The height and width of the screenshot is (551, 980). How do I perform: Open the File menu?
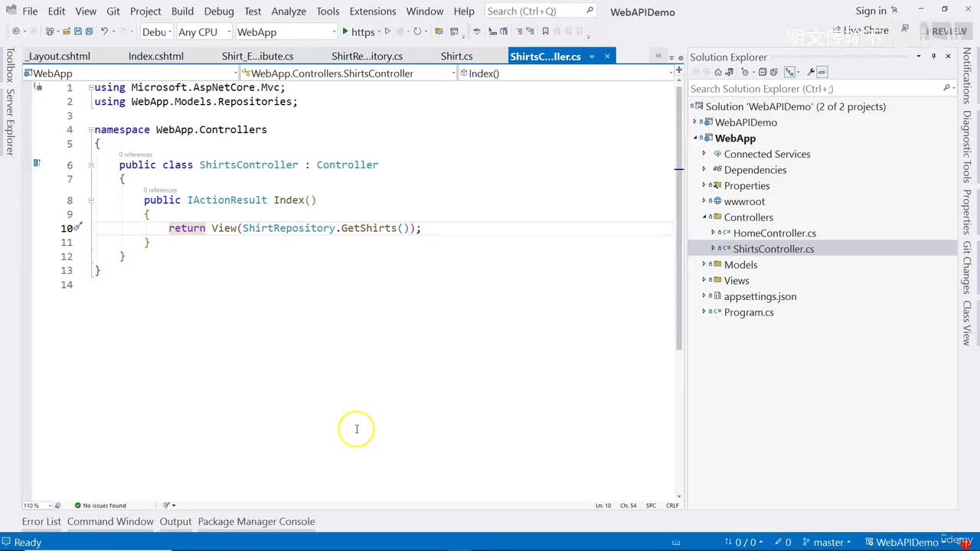point(30,11)
